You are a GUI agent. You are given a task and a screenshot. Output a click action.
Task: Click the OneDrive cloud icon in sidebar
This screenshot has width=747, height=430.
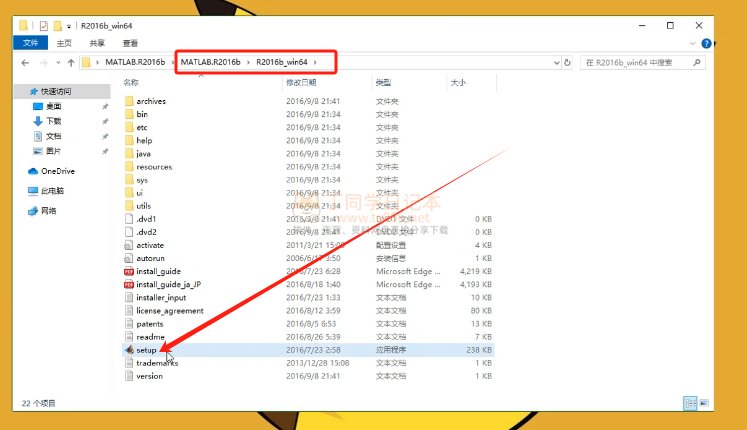pyautogui.click(x=34, y=171)
